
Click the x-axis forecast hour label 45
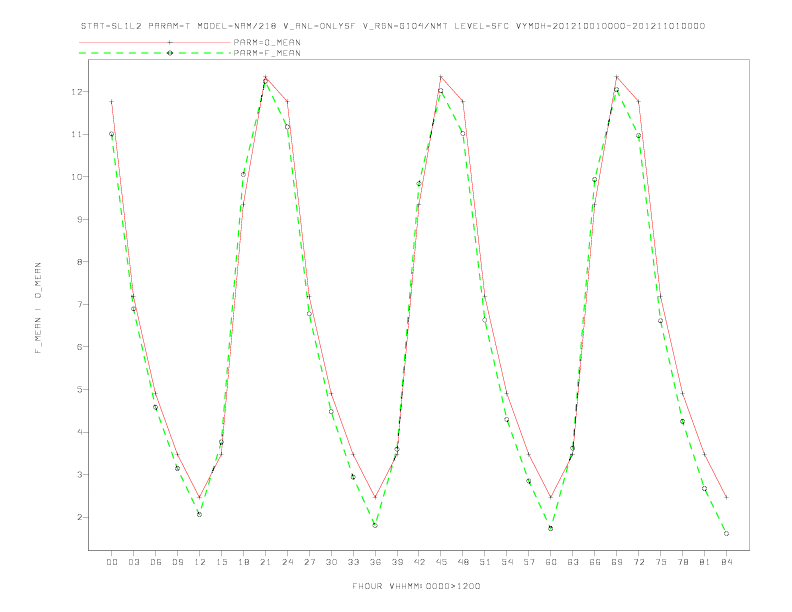(441, 562)
